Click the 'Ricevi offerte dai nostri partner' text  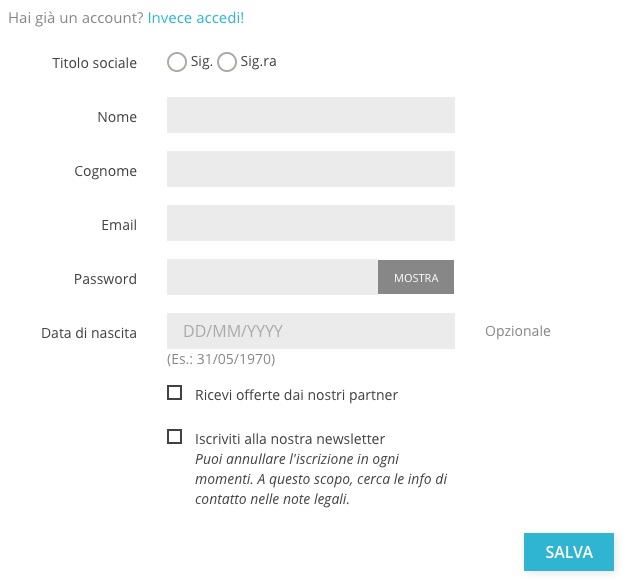click(x=296, y=395)
